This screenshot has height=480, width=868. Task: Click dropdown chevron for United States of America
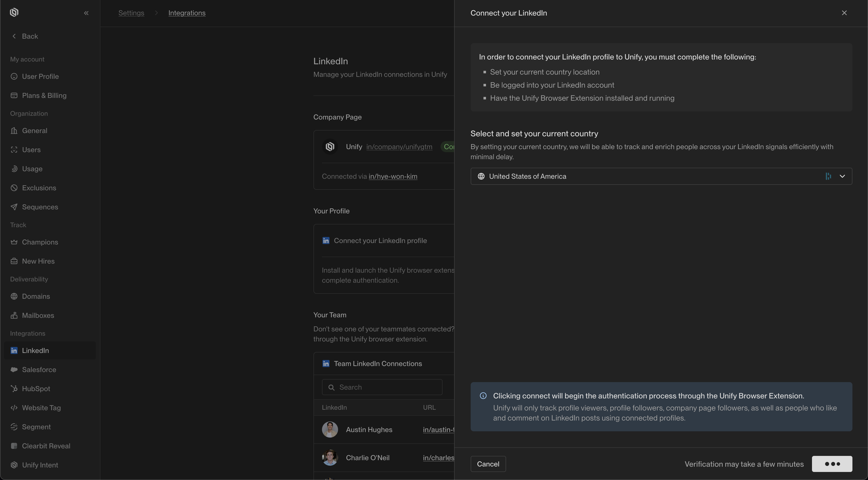[x=842, y=176]
